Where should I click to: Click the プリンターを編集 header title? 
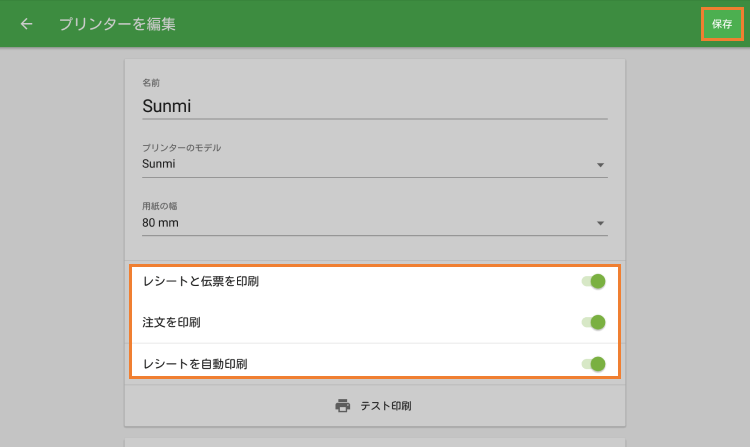[117, 24]
